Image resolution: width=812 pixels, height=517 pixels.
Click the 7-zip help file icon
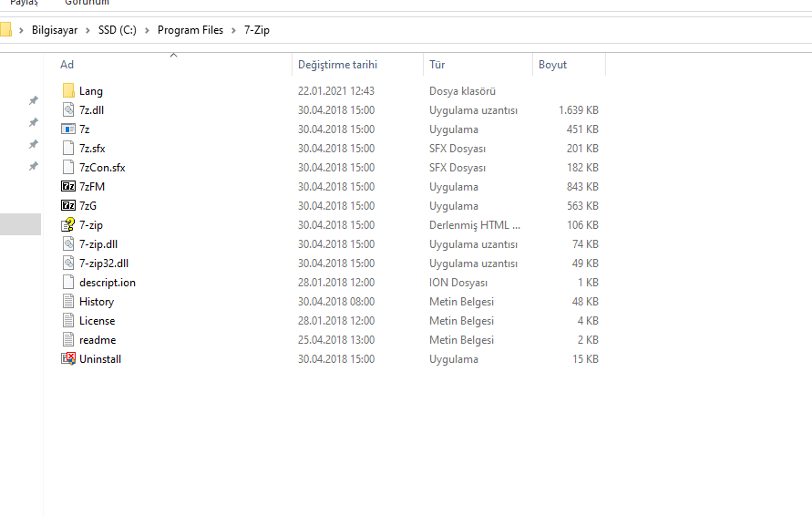[x=68, y=225]
